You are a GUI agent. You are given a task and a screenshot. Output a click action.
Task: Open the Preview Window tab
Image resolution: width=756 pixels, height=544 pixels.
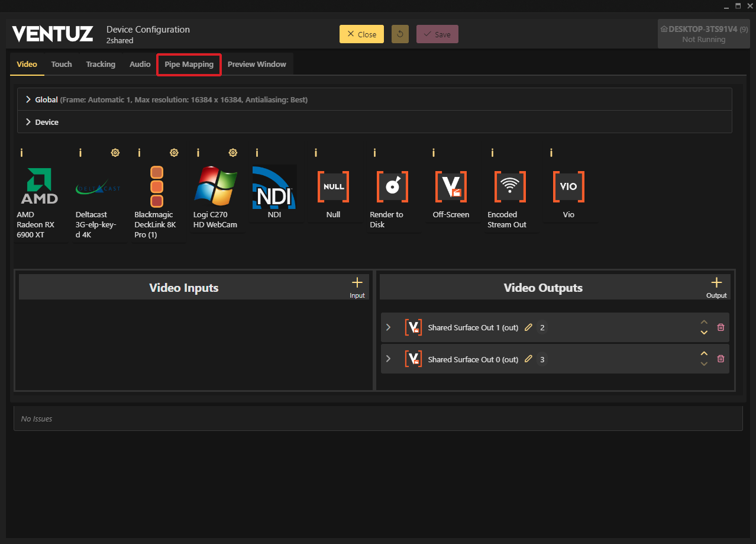click(257, 64)
